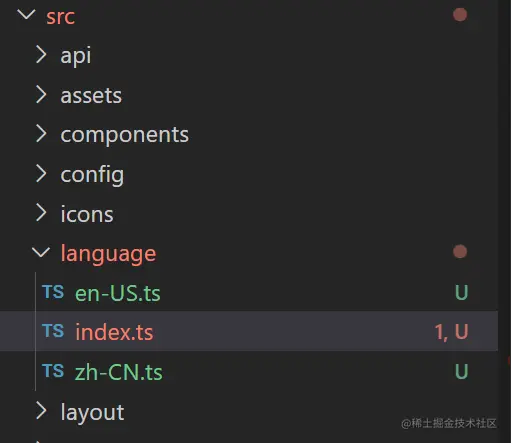
Task: Open the en-US.ts file
Action: pos(118,293)
